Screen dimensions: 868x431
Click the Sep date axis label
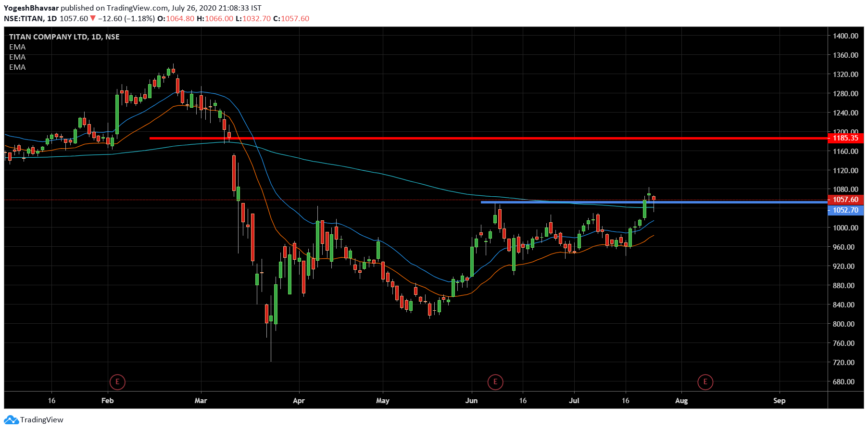coord(780,400)
